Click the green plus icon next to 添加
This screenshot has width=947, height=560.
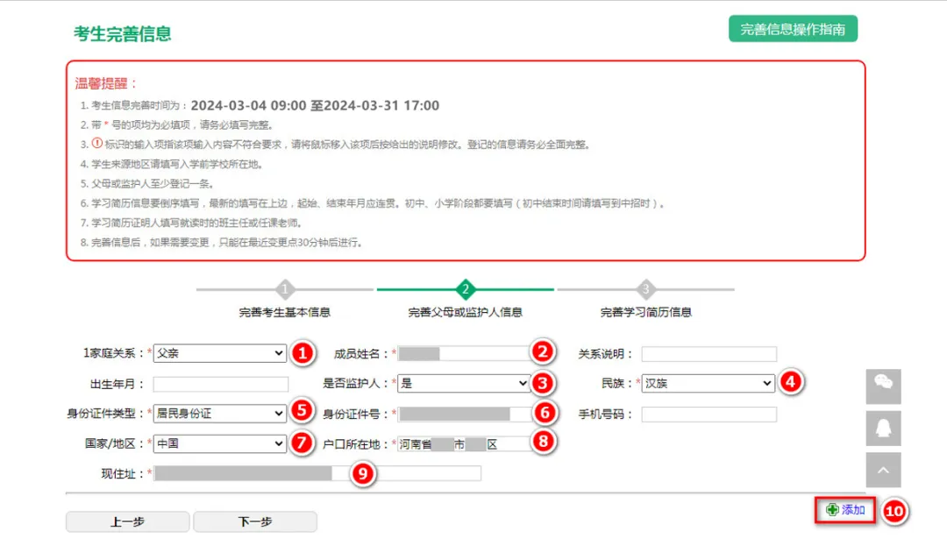tap(831, 509)
